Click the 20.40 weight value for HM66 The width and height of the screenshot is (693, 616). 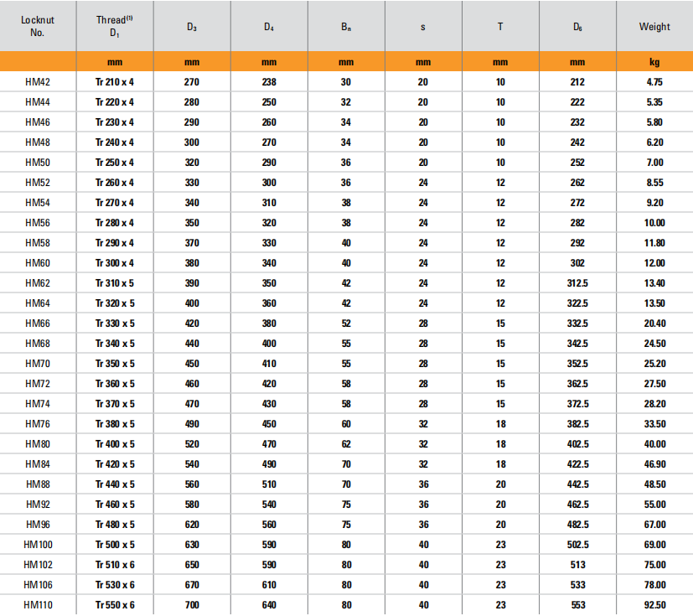(x=654, y=323)
